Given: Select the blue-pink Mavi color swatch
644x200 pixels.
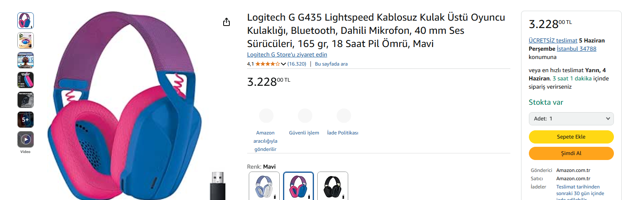Looking at the screenshot, I should pos(298,186).
